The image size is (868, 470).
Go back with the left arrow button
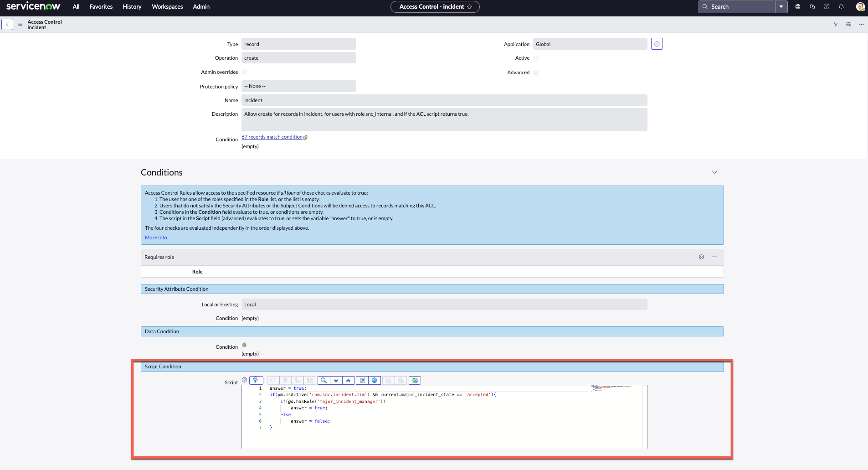pyautogui.click(x=7, y=24)
